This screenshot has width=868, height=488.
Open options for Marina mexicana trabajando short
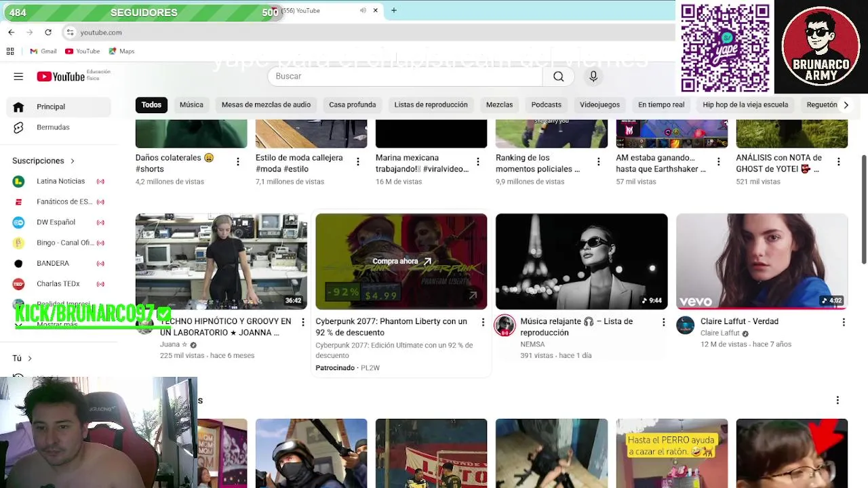(x=478, y=162)
